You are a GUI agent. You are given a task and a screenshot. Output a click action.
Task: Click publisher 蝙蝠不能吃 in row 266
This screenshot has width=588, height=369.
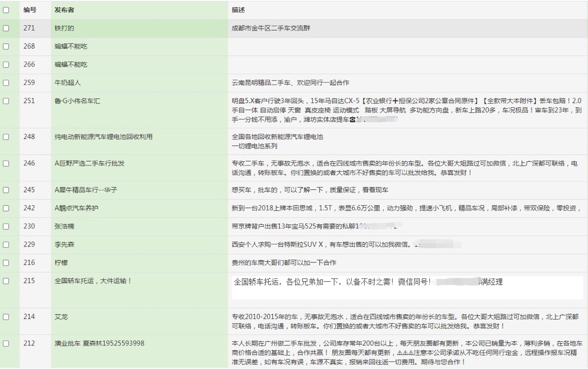(x=71, y=65)
